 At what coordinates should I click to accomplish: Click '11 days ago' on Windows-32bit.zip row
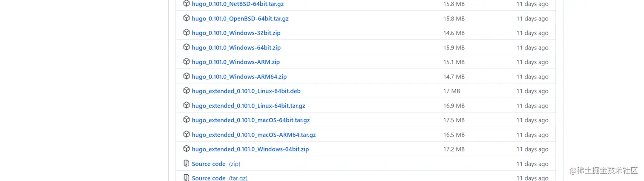(532, 33)
